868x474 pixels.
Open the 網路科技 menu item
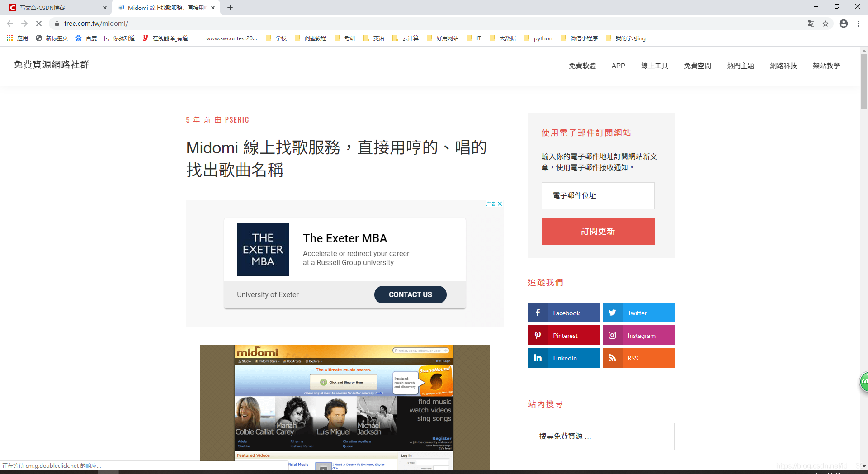783,66
